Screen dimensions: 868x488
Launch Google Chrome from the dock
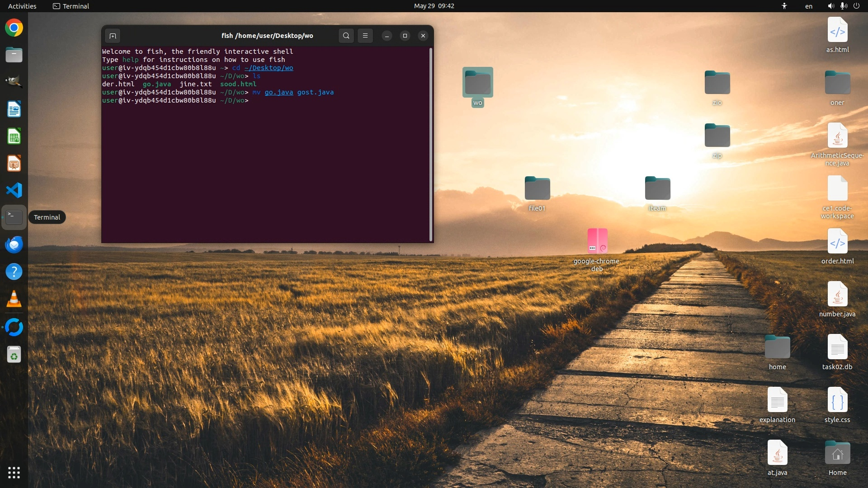[14, 28]
